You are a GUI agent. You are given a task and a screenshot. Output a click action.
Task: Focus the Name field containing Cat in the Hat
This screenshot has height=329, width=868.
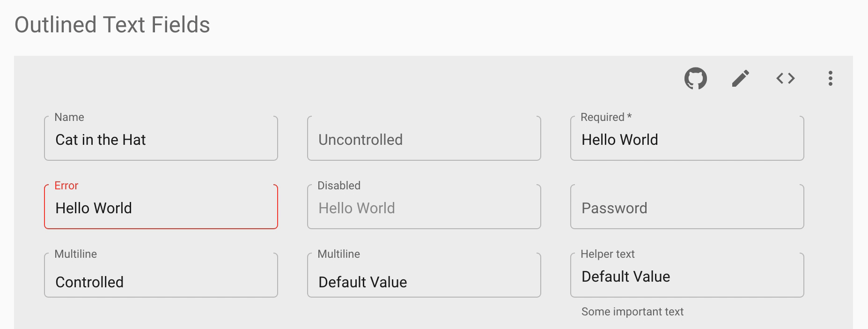coord(161,139)
